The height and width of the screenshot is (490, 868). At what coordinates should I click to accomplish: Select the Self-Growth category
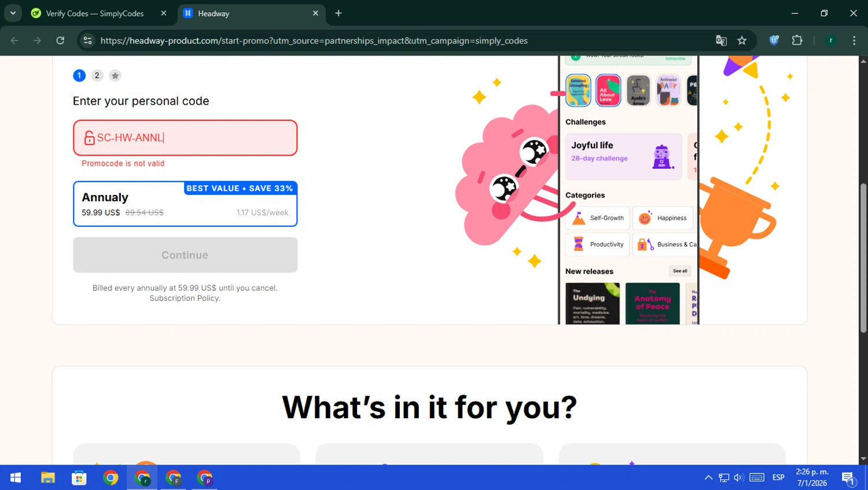[598, 218]
